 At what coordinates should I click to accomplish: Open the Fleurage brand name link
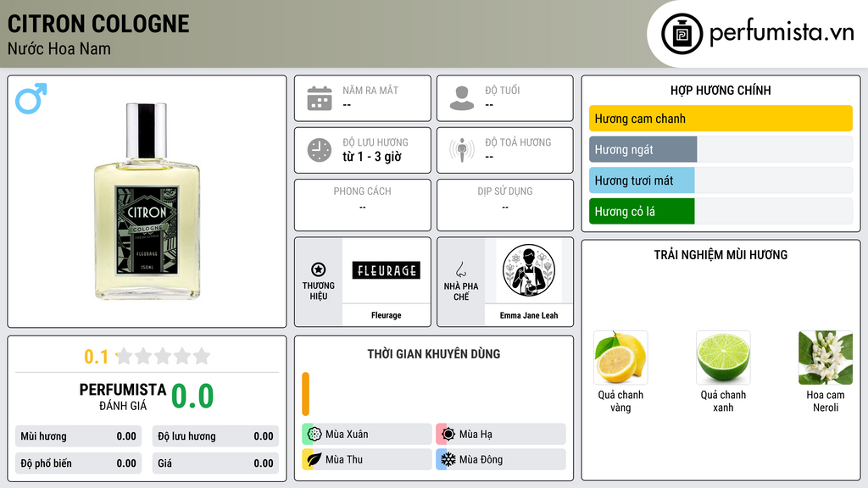tap(386, 315)
